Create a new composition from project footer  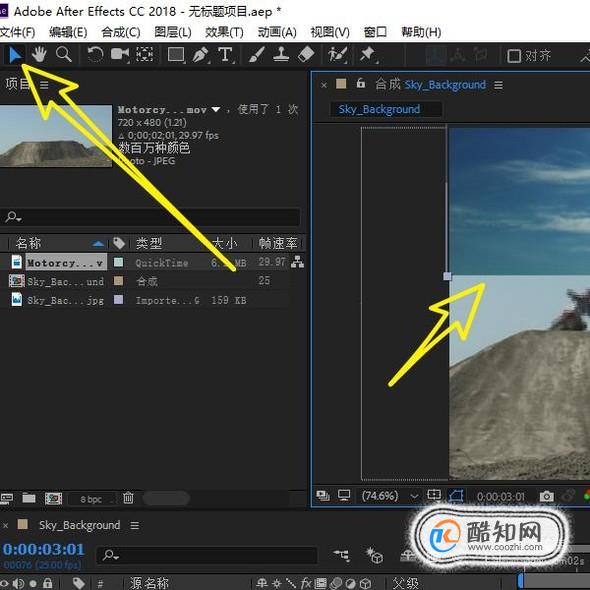pos(53,499)
